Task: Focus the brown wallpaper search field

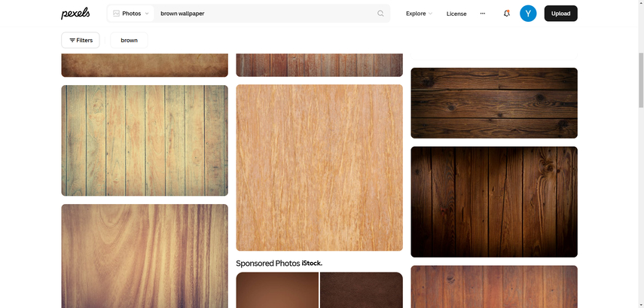Action: click(x=265, y=14)
